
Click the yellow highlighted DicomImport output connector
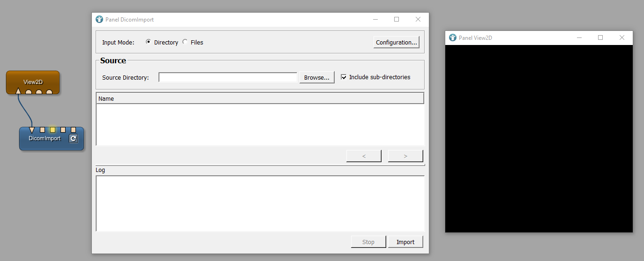click(x=52, y=130)
